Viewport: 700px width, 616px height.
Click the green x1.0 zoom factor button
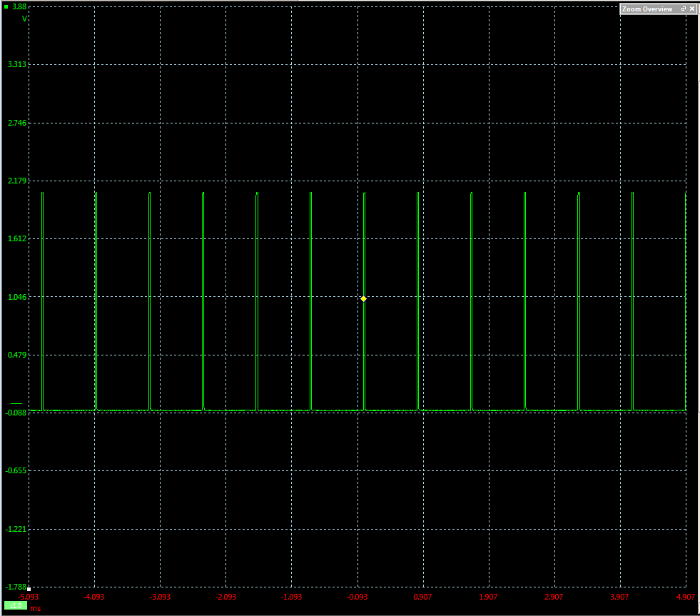pos(16,606)
